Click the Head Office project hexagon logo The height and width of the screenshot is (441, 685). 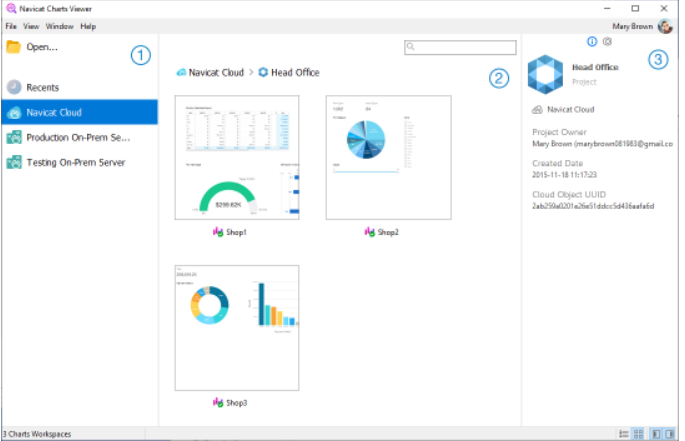pos(545,74)
